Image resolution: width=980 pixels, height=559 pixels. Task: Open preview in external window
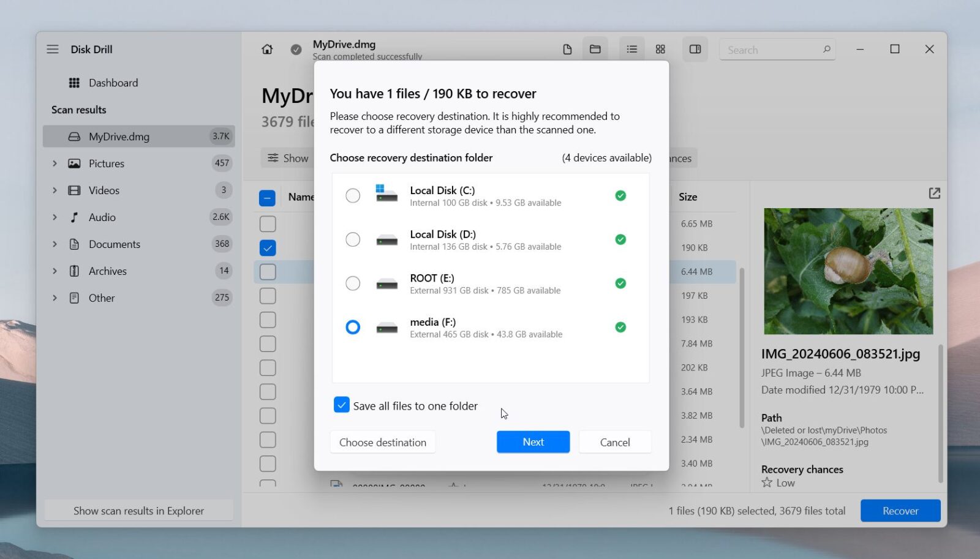(935, 193)
